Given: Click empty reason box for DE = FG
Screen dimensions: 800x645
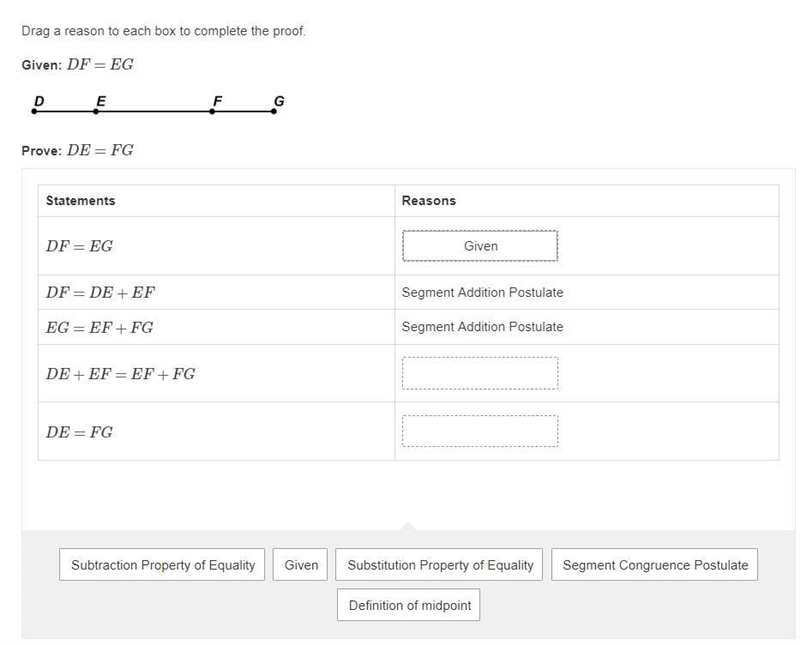Looking at the screenshot, I should (480, 431).
